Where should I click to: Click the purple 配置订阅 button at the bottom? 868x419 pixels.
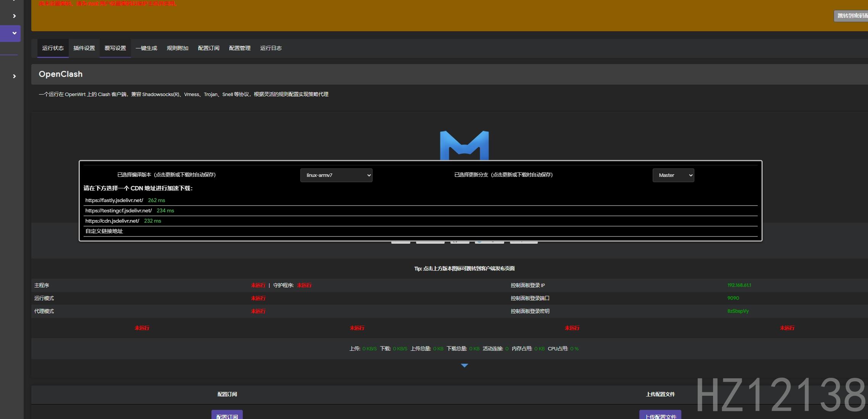coord(227,415)
